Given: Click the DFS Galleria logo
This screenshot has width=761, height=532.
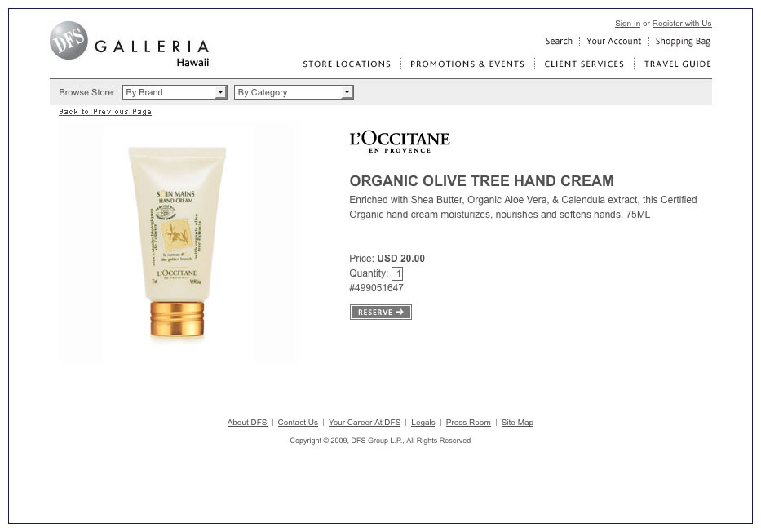Looking at the screenshot, I should (130, 45).
